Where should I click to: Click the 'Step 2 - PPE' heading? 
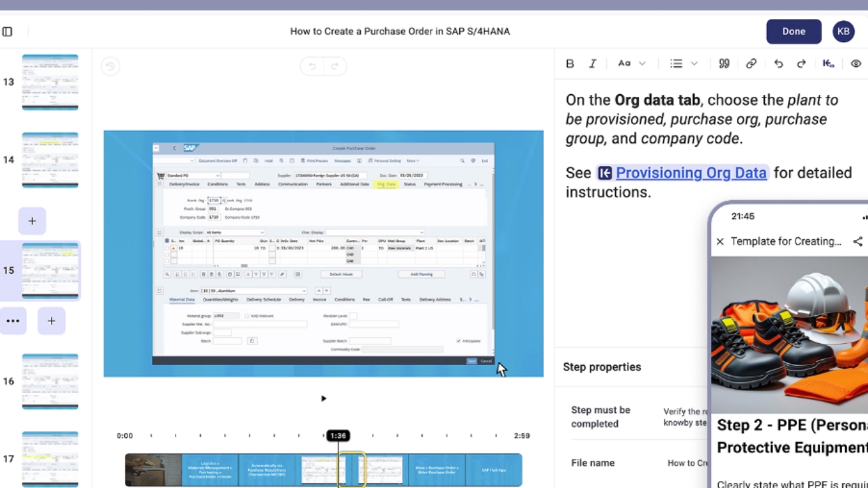792,436
